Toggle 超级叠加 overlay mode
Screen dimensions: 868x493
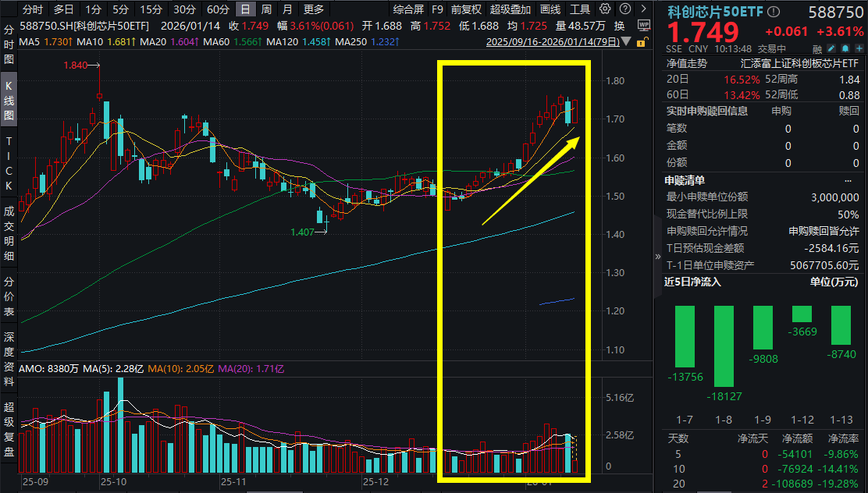pos(510,9)
